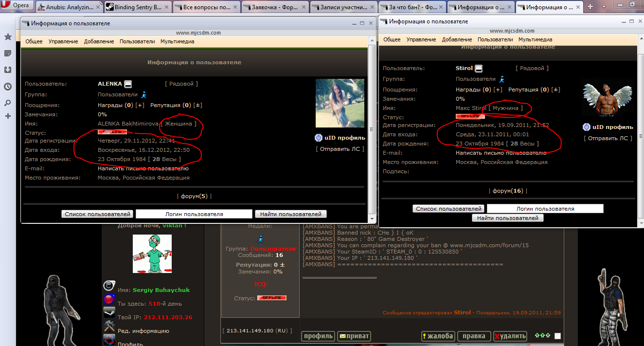Screen dimensions: 644x346
Task: Open 'Ред. информацию' link
Action: tap(143, 331)
